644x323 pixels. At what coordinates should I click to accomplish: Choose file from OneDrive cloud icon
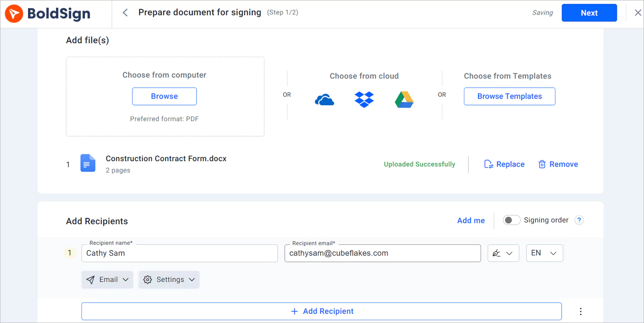pyautogui.click(x=325, y=100)
